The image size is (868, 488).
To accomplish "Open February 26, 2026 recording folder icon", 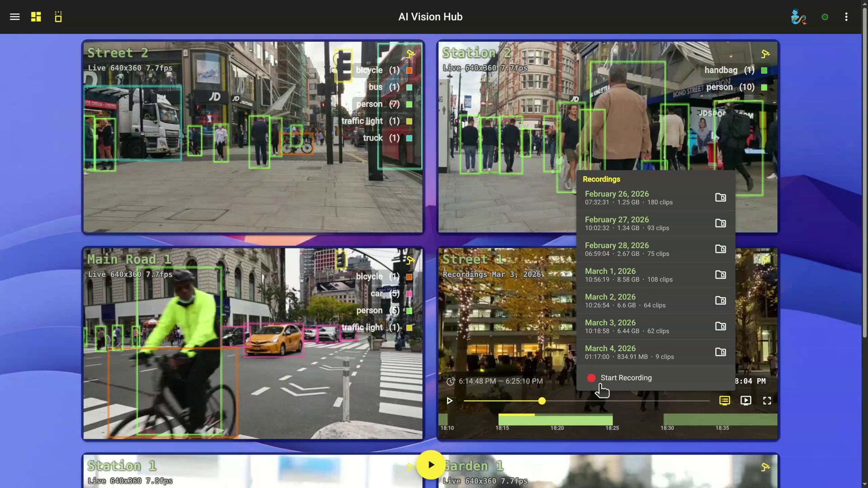I will [x=721, y=197].
